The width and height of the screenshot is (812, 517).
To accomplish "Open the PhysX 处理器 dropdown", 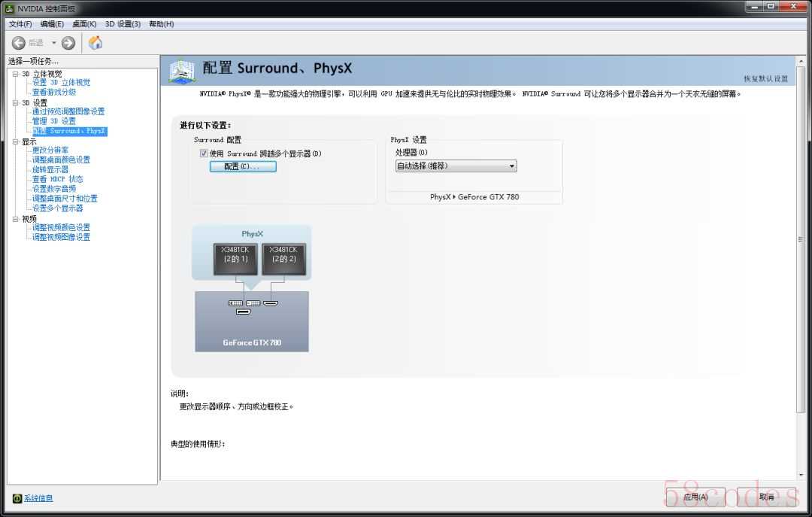I will point(456,166).
